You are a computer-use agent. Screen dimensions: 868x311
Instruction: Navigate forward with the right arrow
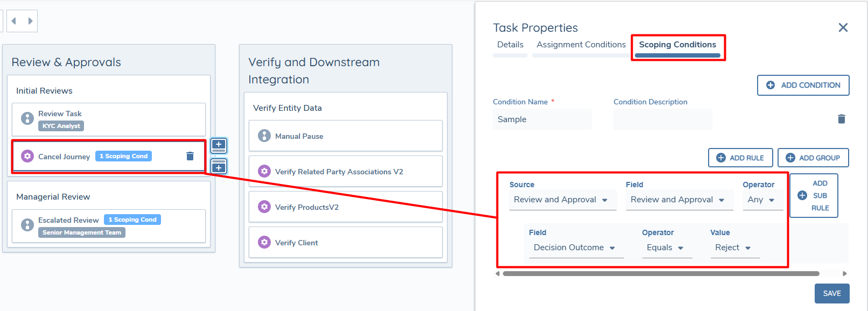30,21
